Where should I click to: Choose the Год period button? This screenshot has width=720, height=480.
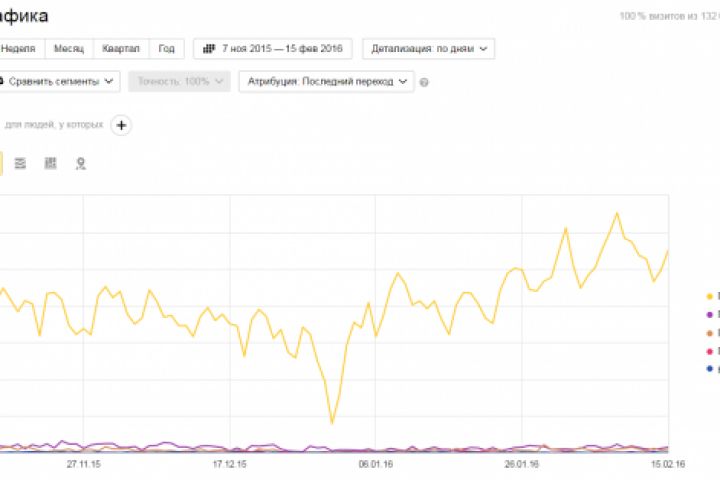166,48
